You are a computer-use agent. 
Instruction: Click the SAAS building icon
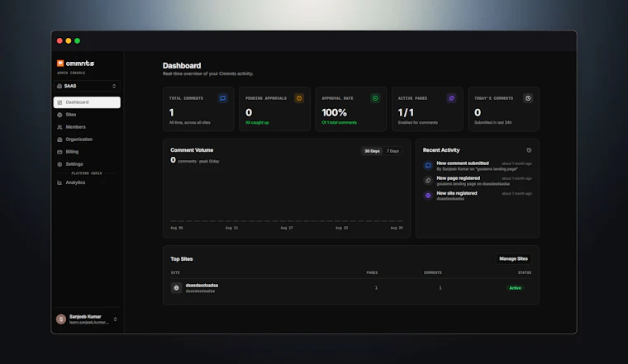(59, 86)
